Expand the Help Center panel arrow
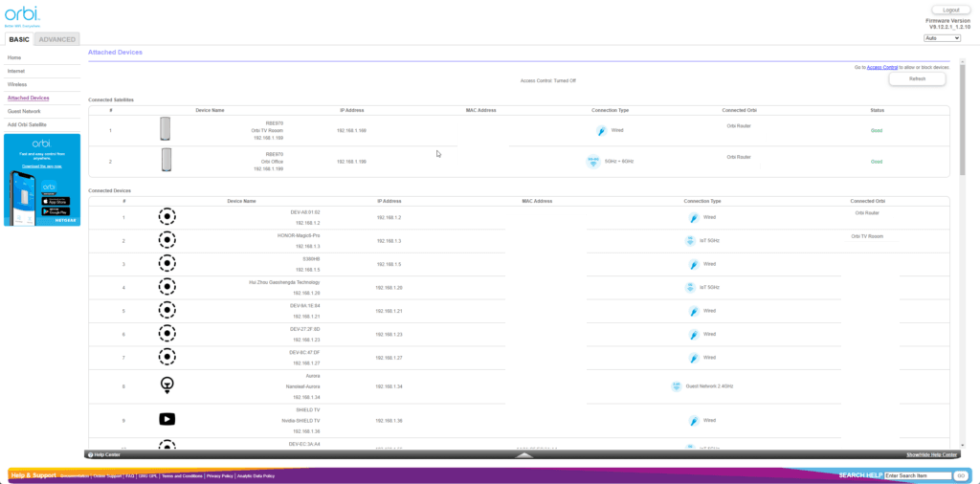 (523, 455)
